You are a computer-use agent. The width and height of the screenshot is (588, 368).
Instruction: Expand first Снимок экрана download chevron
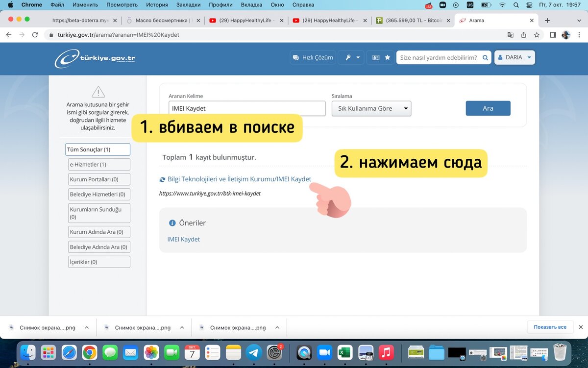pyautogui.click(x=87, y=327)
